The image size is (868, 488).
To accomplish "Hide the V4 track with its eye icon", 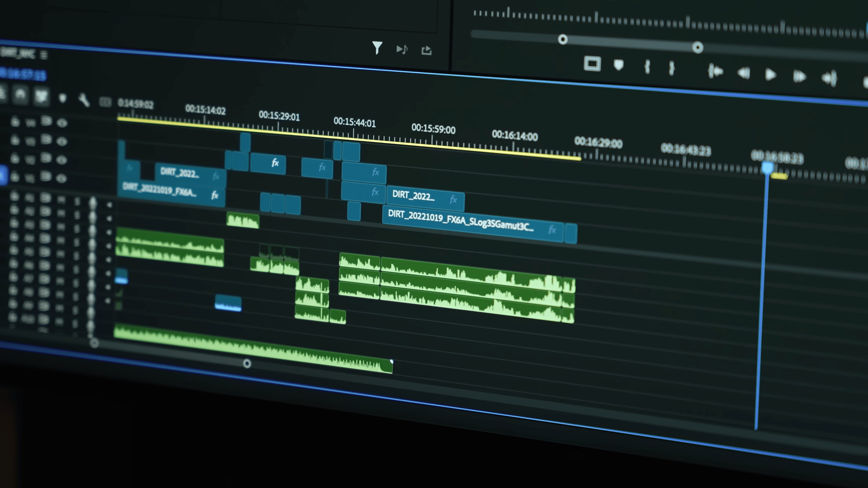I will [62, 123].
